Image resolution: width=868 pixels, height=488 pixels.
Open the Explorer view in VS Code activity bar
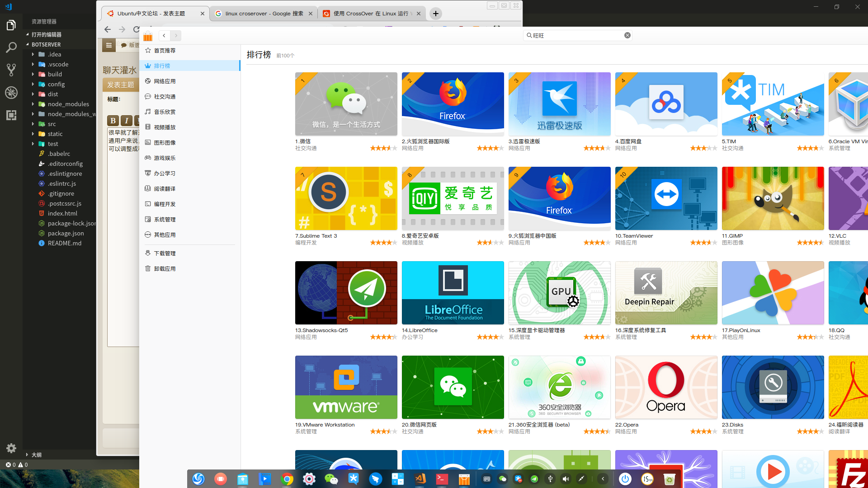tap(11, 25)
